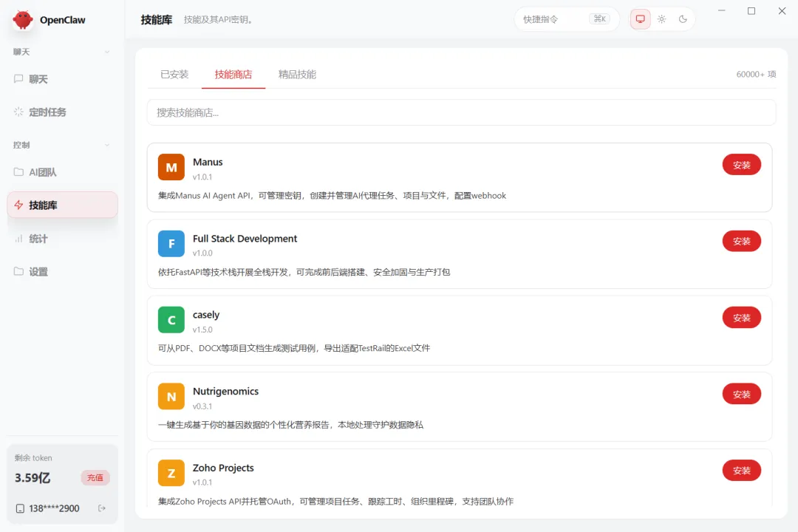Install Full Stack Development skill

(742, 242)
